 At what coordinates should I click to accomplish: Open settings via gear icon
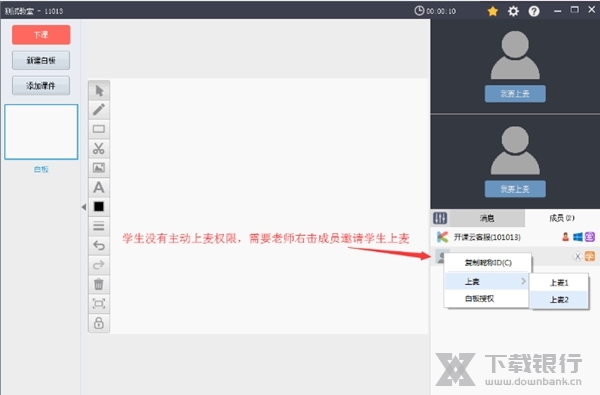(514, 11)
